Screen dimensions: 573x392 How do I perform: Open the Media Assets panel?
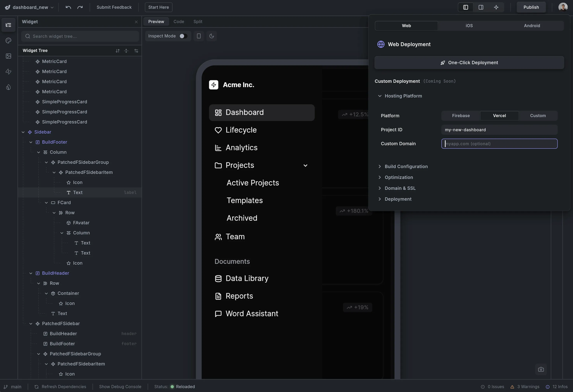pyautogui.click(x=8, y=56)
